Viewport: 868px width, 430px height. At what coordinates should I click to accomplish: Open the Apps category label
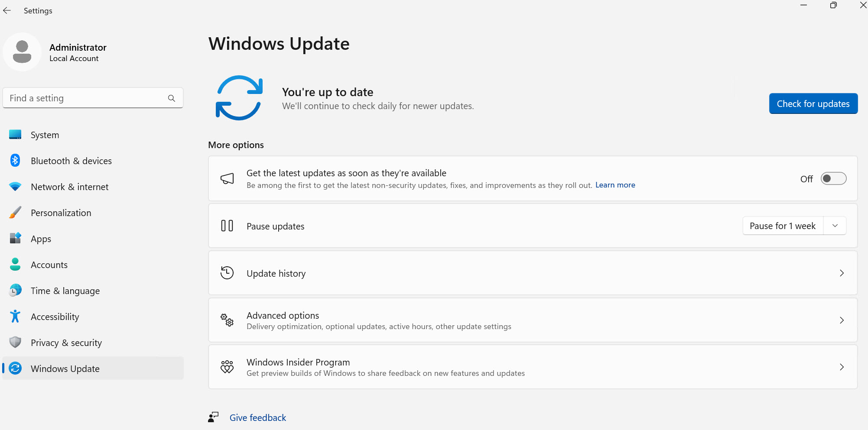(x=41, y=239)
